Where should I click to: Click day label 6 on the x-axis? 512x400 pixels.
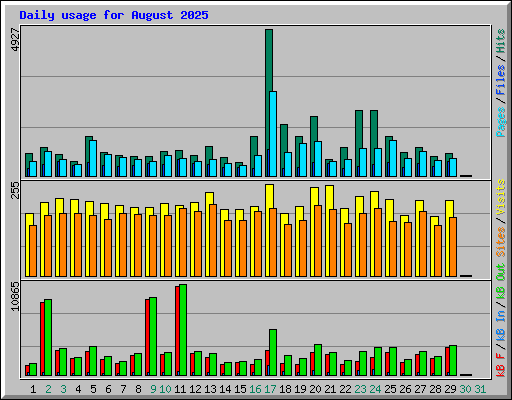(108, 389)
